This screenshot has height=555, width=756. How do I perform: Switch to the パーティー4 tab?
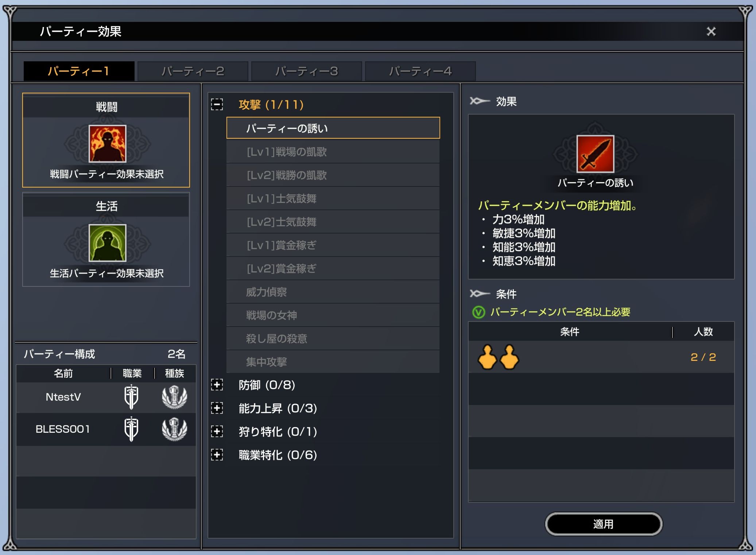coord(420,71)
